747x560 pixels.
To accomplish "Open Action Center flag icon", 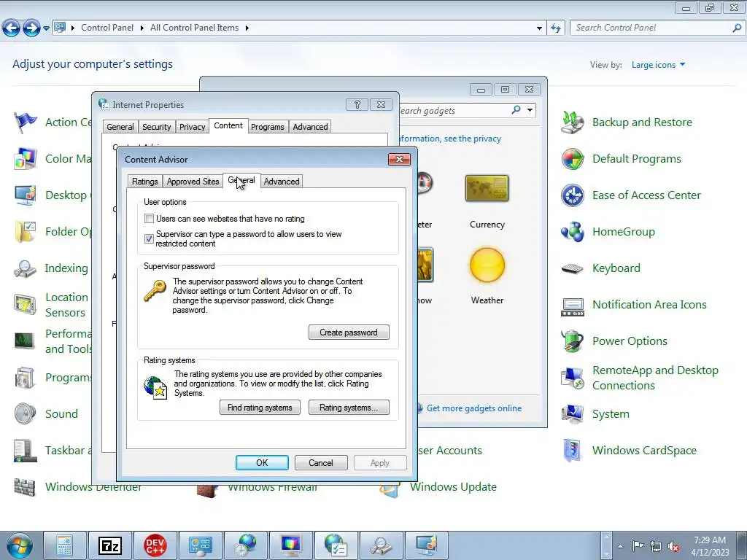I will tap(25, 122).
